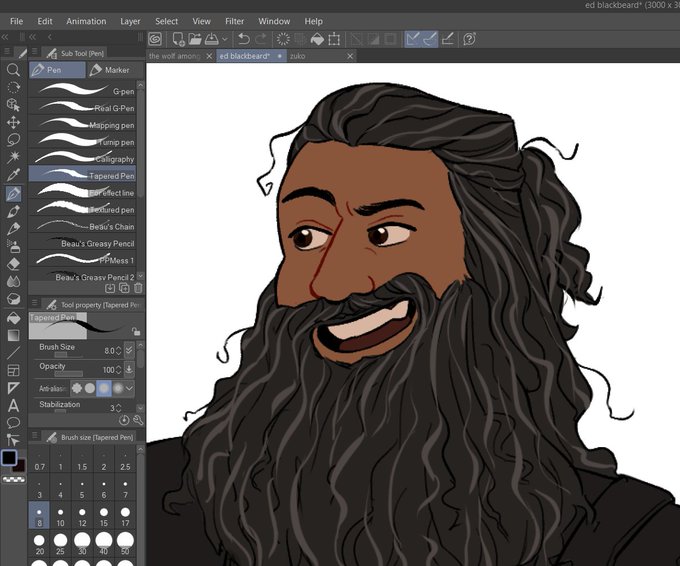Delete sub tool with trash icon
Screen dimensions: 680x566
(138, 288)
